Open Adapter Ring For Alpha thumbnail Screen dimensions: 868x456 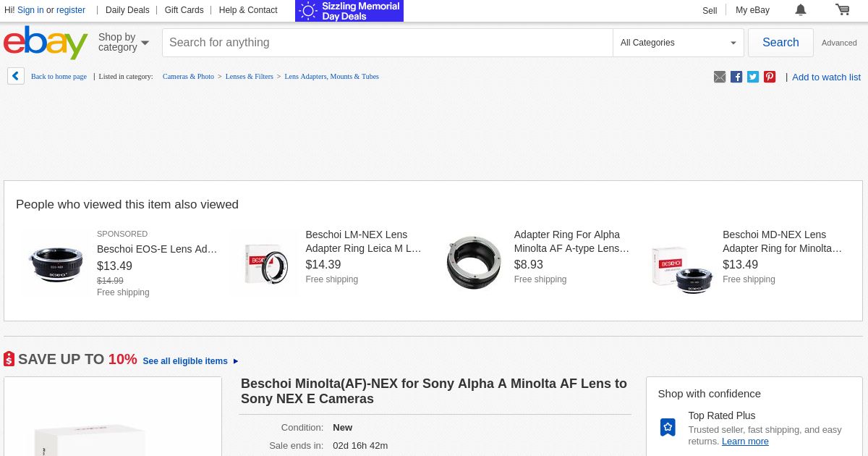click(474, 263)
